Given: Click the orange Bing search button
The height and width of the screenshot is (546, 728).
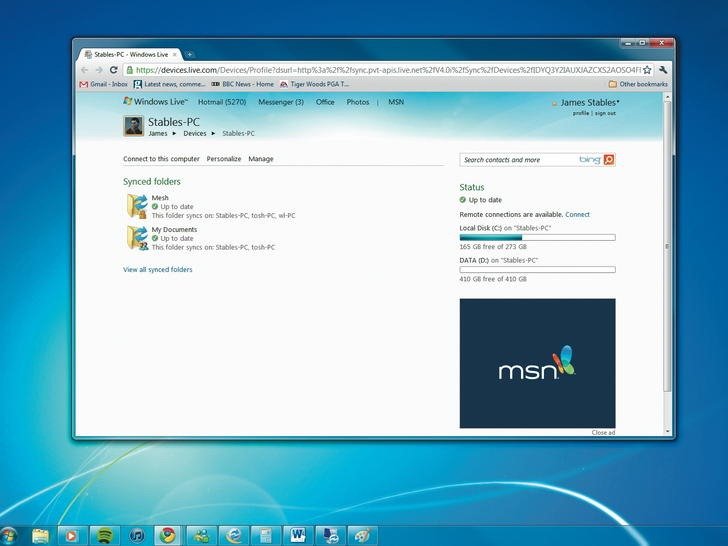Looking at the screenshot, I should click(x=609, y=160).
